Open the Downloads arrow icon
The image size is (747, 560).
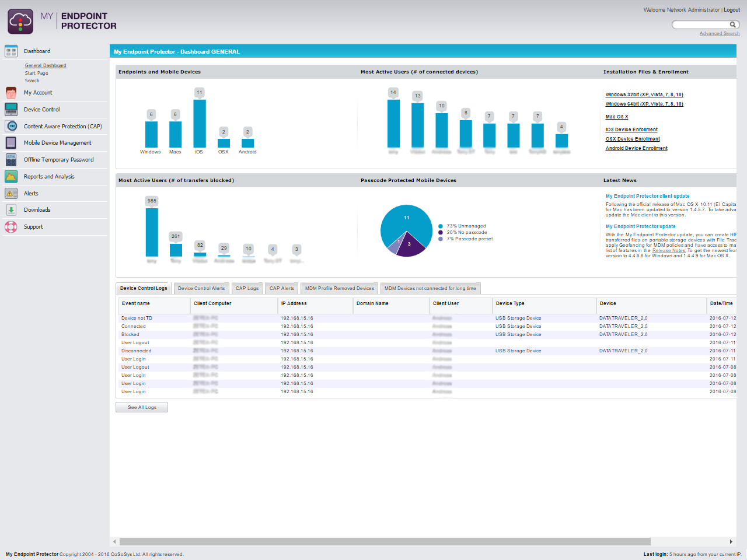point(11,210)
